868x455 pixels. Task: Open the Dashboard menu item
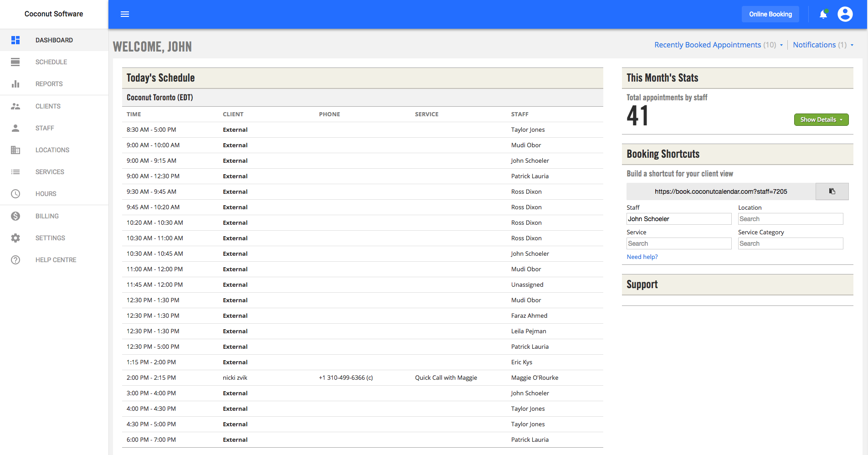pos(54,40)
